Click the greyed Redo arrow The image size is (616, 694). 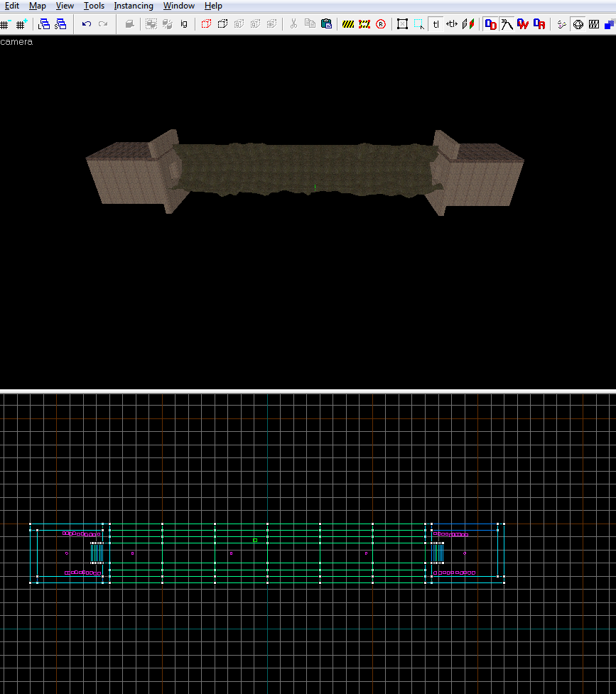103,24
